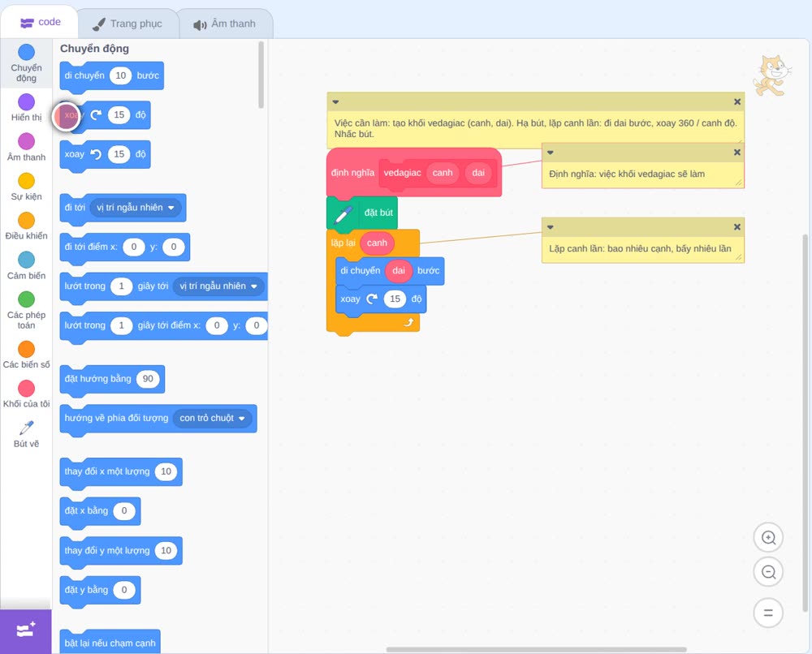812x654 pixels.
Task: Click the 15 degree value in workspace xoay block
Action: coord(395,299)
